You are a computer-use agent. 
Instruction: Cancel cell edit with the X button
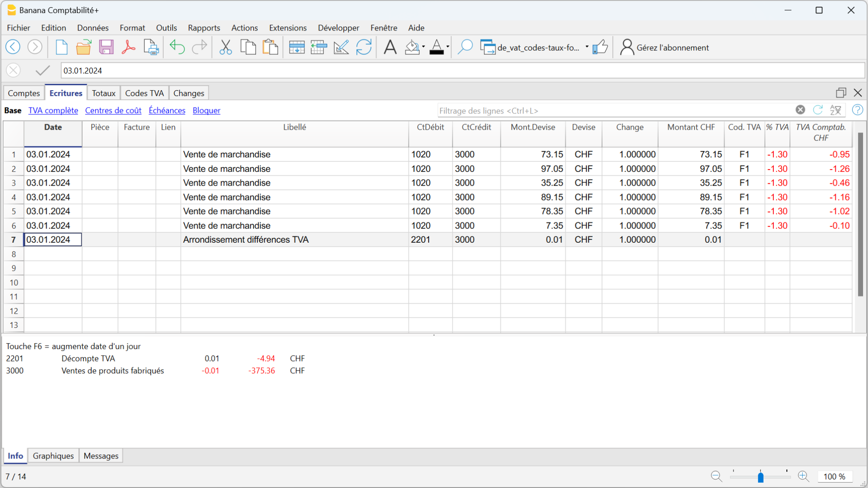tap(13, 70)
